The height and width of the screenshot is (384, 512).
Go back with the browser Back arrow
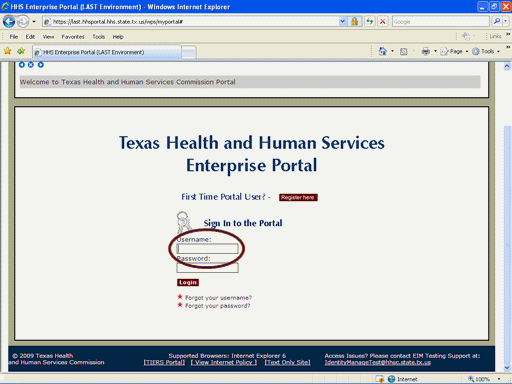[x=9, y=22]
